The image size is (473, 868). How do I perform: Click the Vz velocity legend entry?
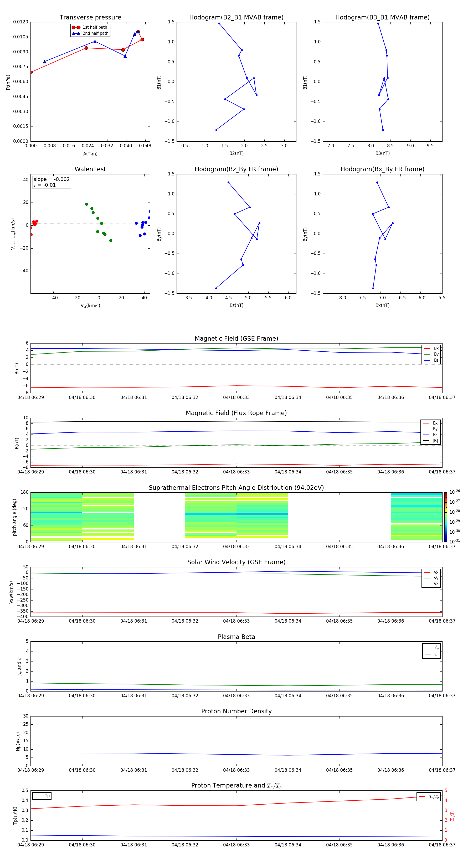pos(431,584)
